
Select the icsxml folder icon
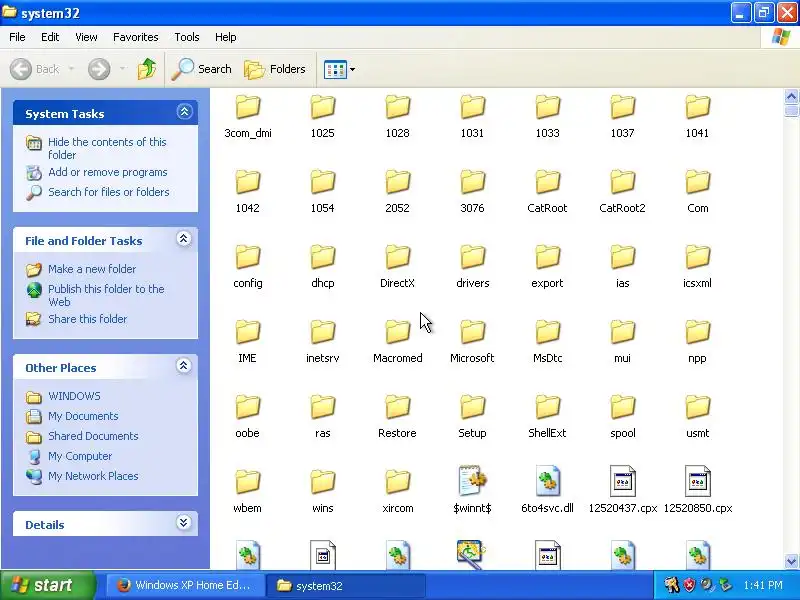click(697, 257)
